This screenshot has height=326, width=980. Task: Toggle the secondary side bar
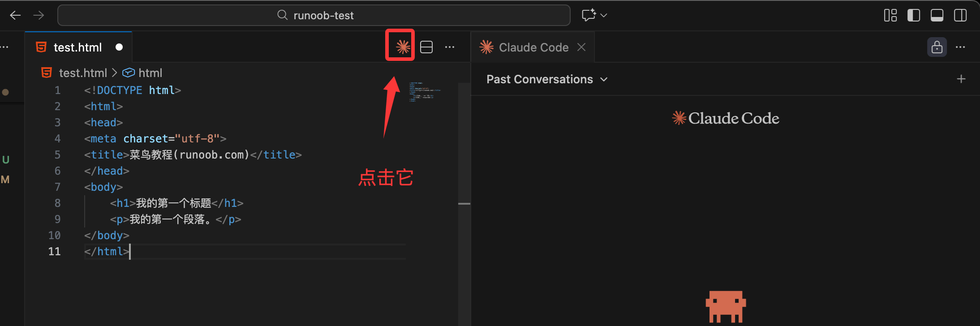click(960, 15)
